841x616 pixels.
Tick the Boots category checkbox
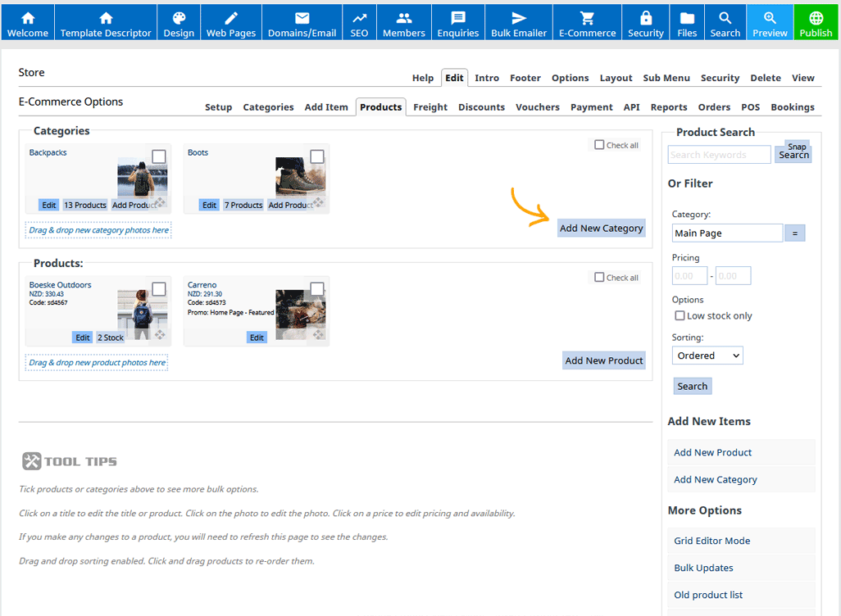[317, 156]
